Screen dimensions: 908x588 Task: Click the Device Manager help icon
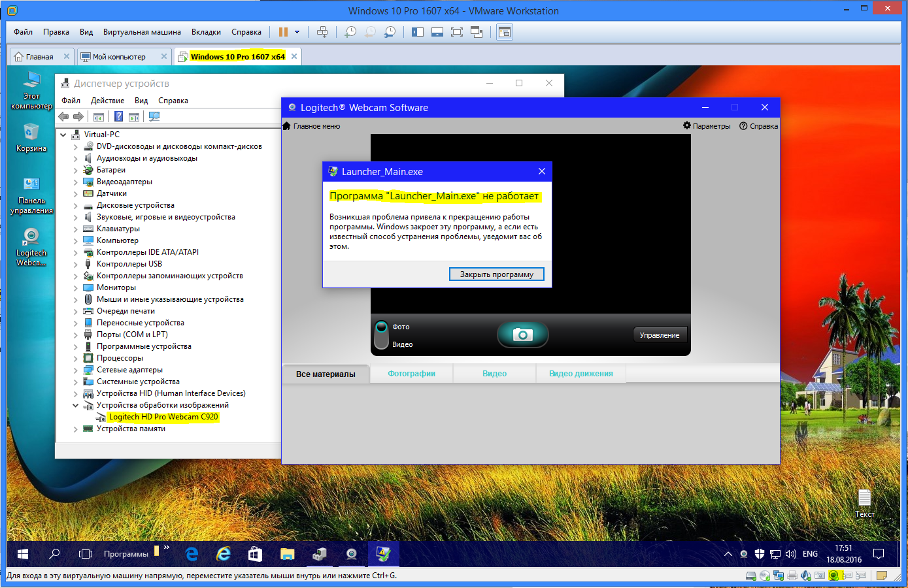118,117
